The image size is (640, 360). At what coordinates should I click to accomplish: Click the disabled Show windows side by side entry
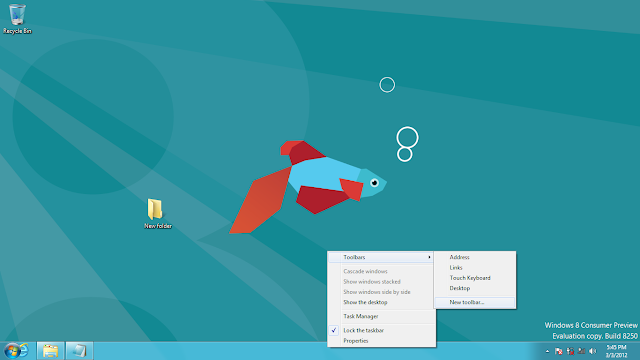coord(381,292)
